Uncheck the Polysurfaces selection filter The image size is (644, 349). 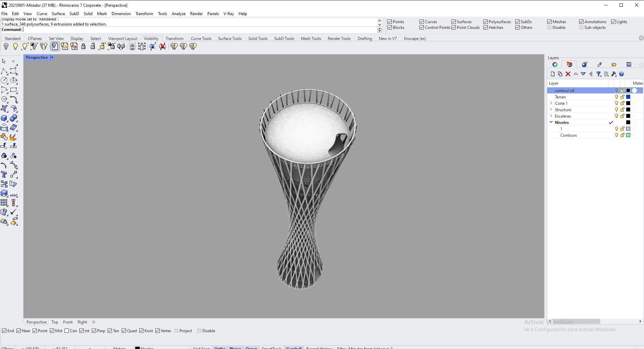pos(486,22)
